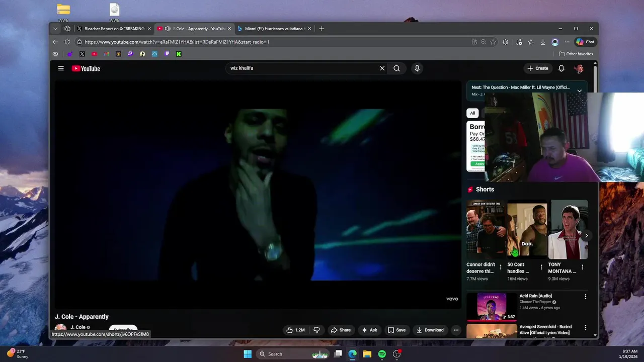Switch to the Bleacher Report on X tab
644x362 pixels.
click(x=113, y=29)
